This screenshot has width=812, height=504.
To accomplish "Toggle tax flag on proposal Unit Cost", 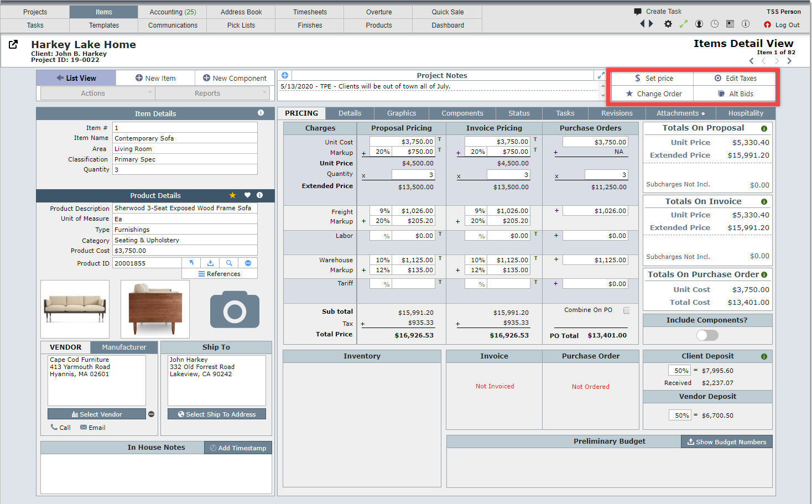I will (440, 139).
